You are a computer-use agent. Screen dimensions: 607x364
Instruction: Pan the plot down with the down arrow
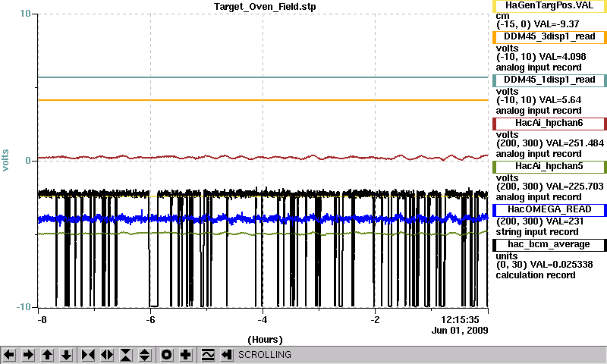point(66,355)
